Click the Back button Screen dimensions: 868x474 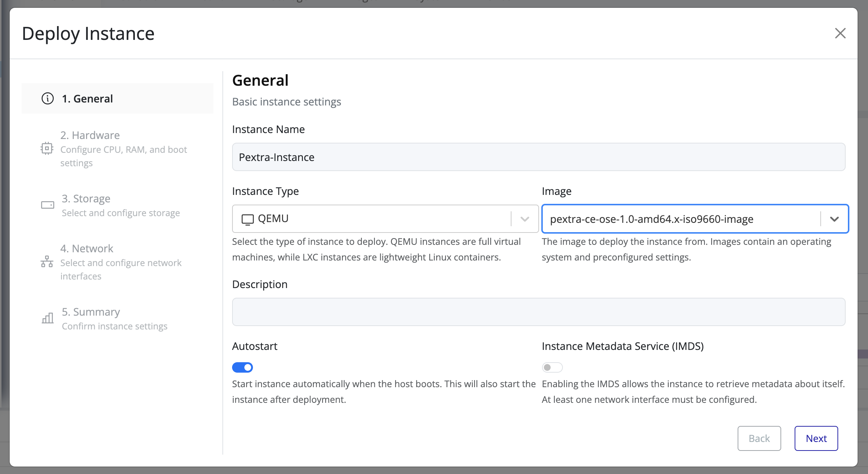tap(759, 438)
